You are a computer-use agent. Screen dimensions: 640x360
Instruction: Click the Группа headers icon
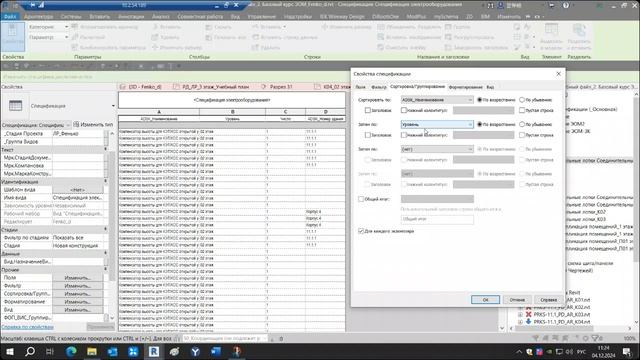pyautogui.click(x=448, y=27)
